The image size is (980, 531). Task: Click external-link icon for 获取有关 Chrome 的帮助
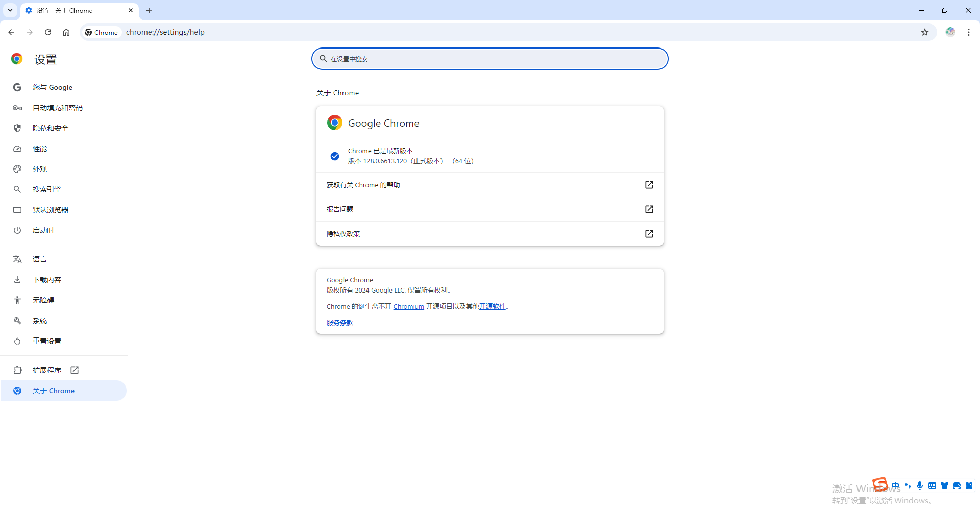[649, 185]
